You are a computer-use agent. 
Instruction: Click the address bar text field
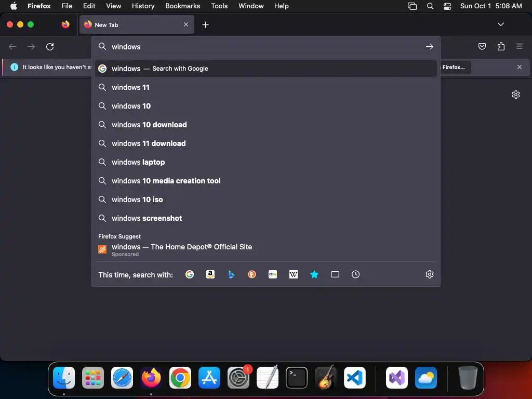coord(267,46)
